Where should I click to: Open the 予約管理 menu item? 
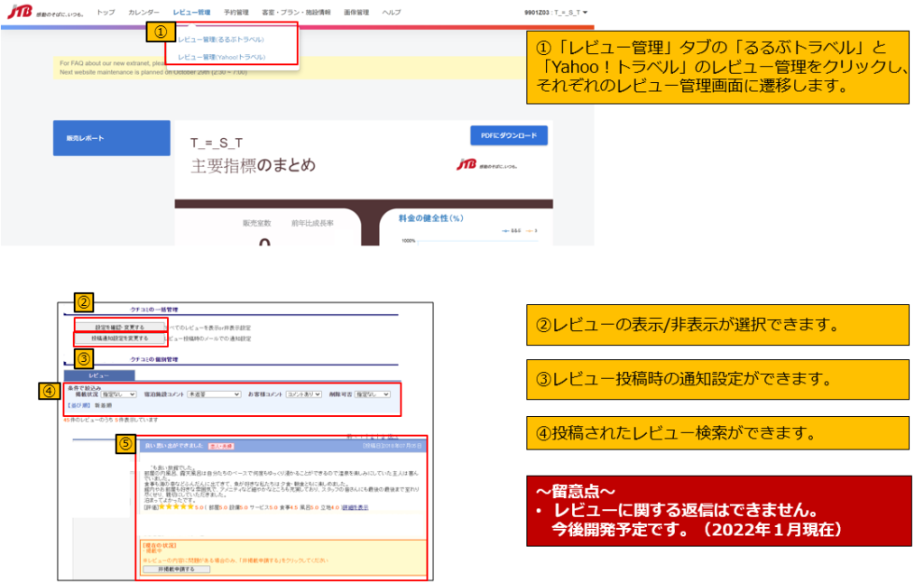click(236, 13)
